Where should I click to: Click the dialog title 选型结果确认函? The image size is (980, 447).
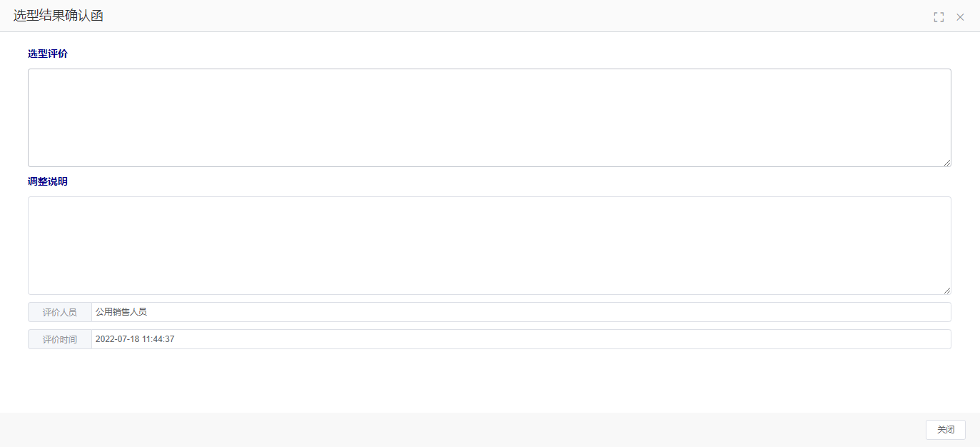tap(59, 16)
